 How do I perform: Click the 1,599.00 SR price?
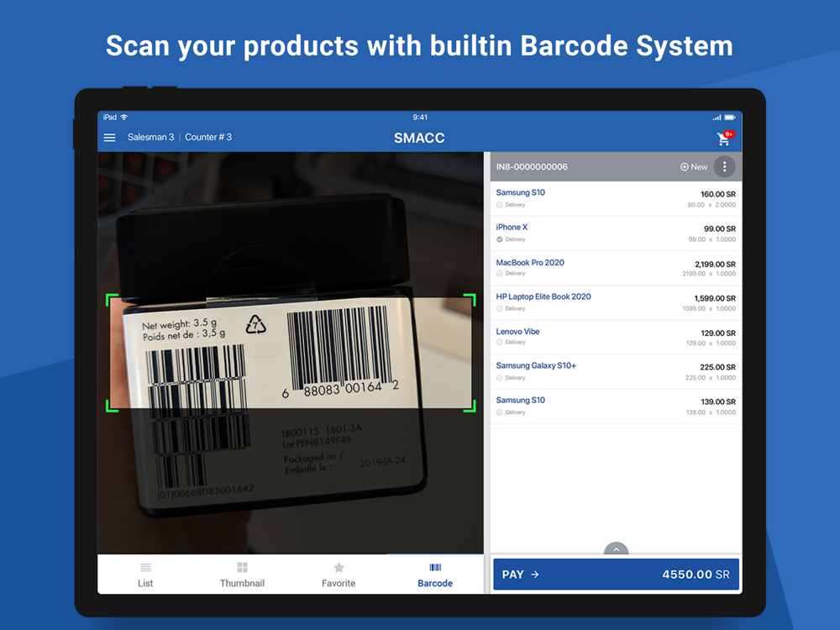point(715,298)
